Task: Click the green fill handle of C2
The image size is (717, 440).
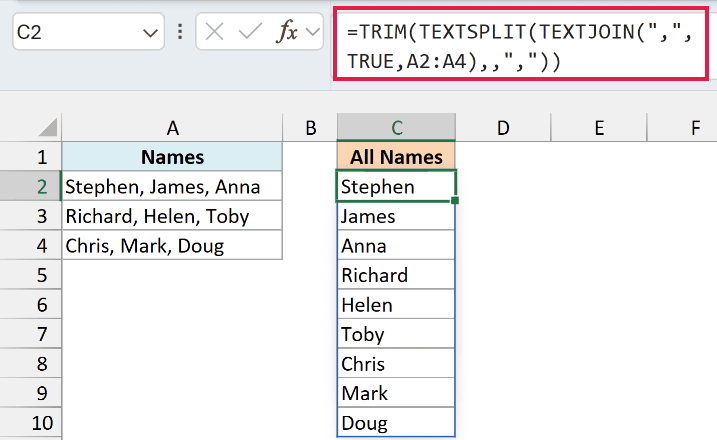Action: (455, 200)
